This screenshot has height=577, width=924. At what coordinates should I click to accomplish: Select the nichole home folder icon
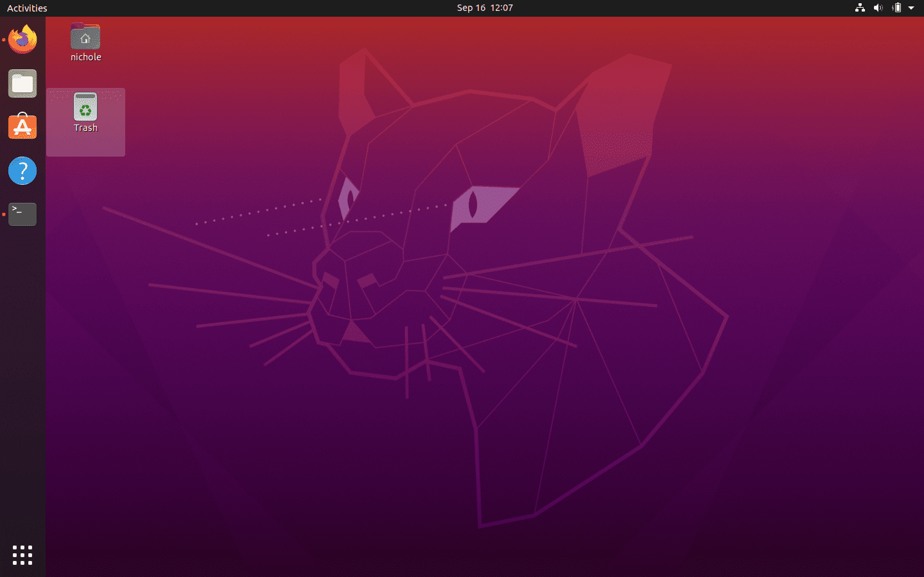[x=85, y=38]
